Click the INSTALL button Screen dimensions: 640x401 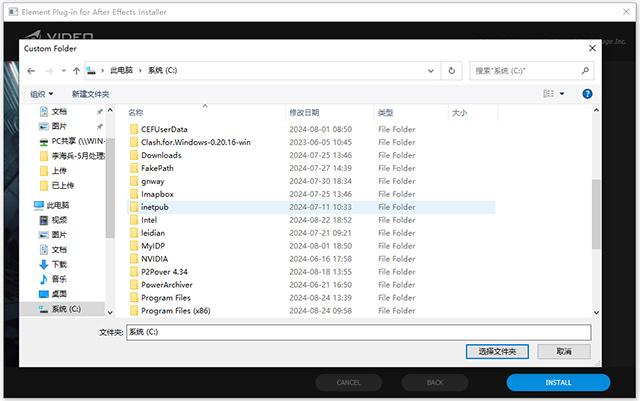pos(558,383)
